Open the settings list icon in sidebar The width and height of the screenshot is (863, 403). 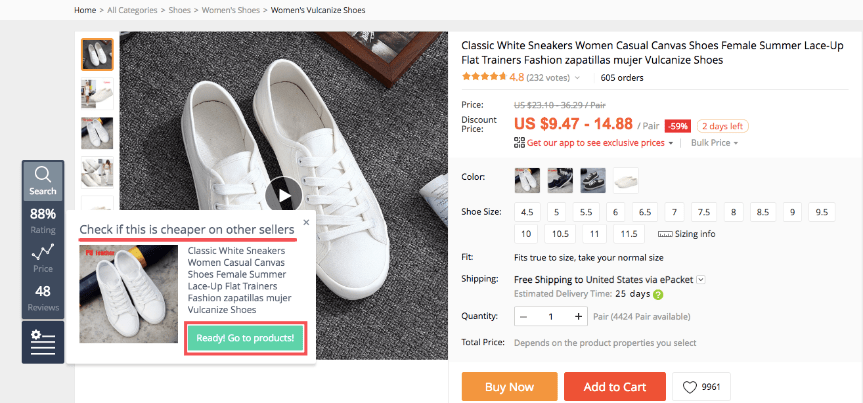click(x=42, y=341)
